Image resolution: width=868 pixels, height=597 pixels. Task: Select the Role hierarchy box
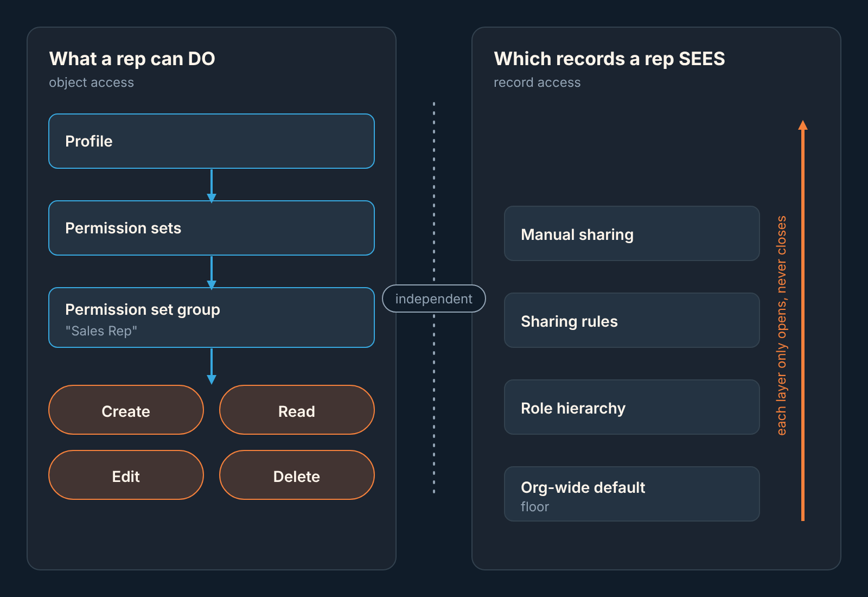[632, 407]
